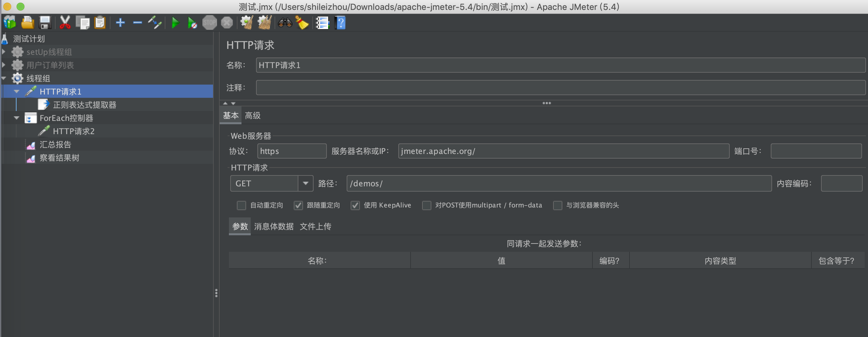Click the vertical split pane divider handle
Screen dimensions: 868x337
click(216, 293)
